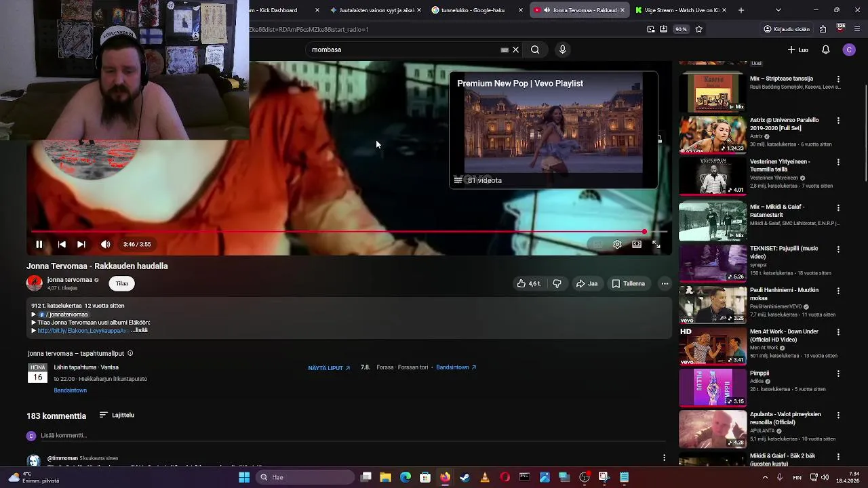
Task: Clear the search text with X
Action: coord(515,49)
